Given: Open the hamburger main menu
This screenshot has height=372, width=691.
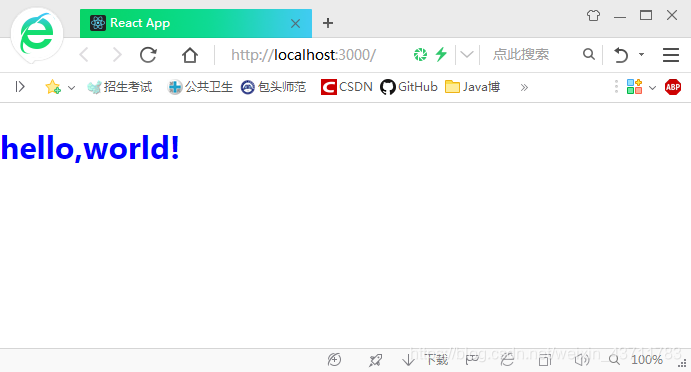Looking at the screenshot, I should [671, 55].
